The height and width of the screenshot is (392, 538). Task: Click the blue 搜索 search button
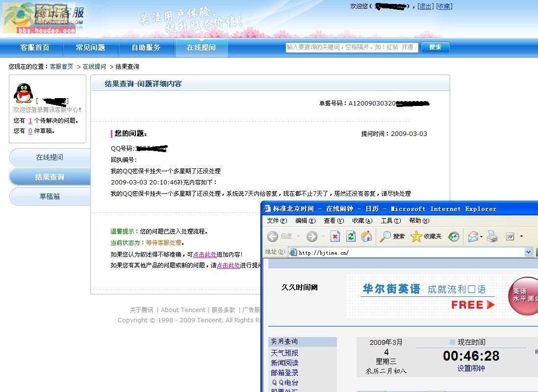[x=435, y=48]
